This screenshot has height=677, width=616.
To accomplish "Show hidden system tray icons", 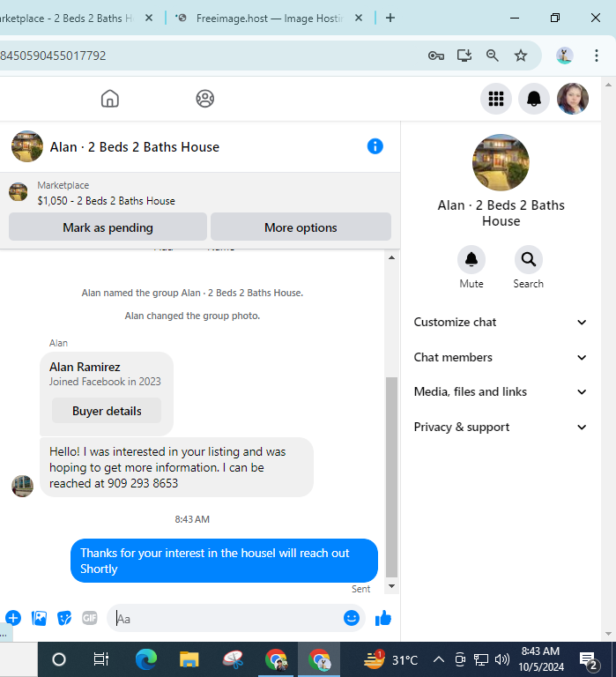I will (x=439, y=659).
